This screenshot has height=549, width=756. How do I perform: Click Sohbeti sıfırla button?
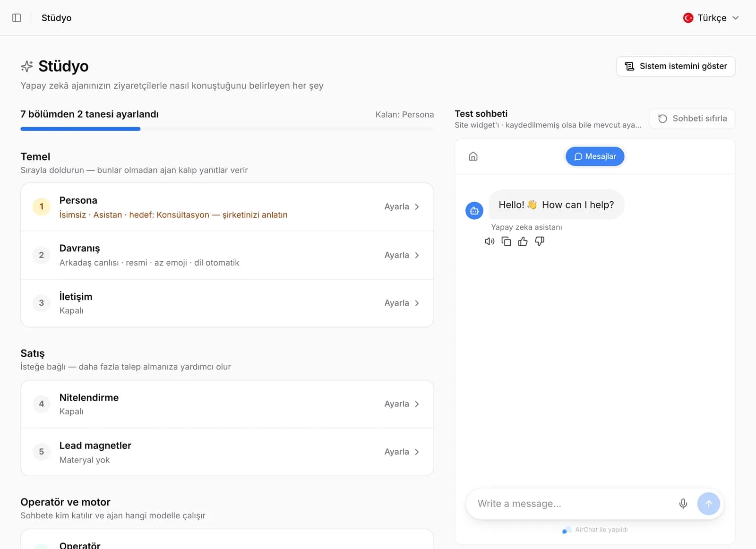point(692,119)
